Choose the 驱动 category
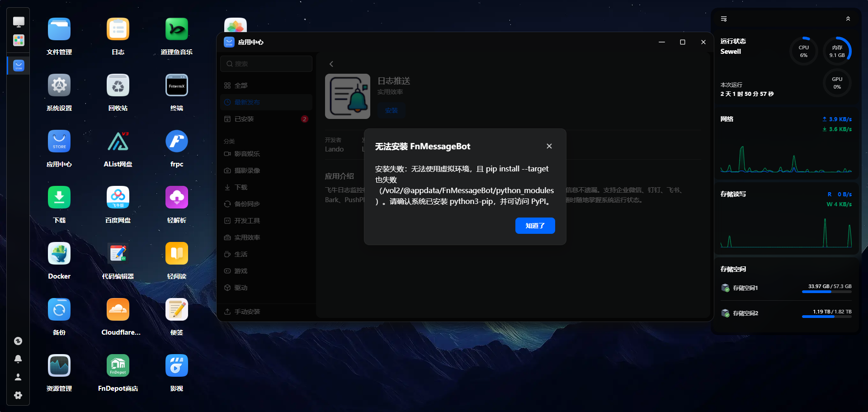868x412 pixels. 266,288
